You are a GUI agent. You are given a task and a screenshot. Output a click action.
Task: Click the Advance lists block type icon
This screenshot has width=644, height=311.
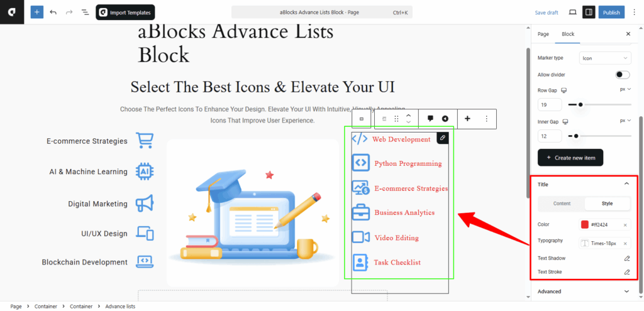pos(384,119)
